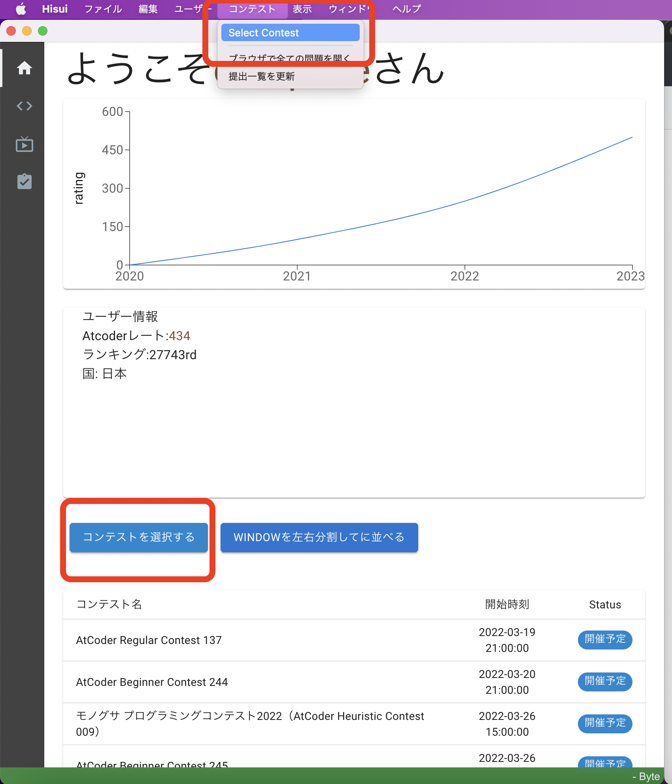
Task: Open the ファイル menu
Action: click(103, 9)
